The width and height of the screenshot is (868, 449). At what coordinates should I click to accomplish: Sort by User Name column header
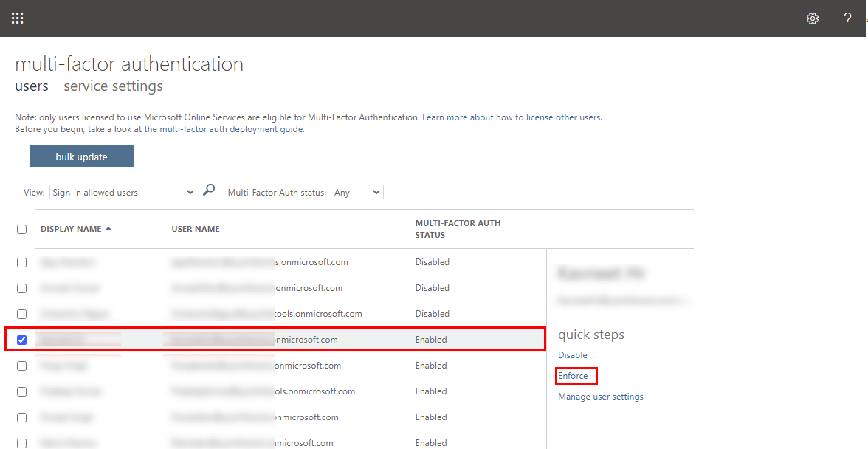point(196,229)
